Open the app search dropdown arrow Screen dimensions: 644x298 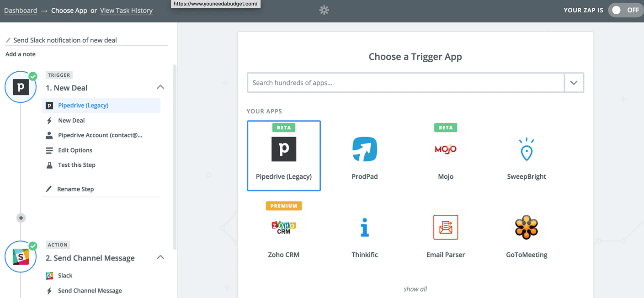coord(574,83)
